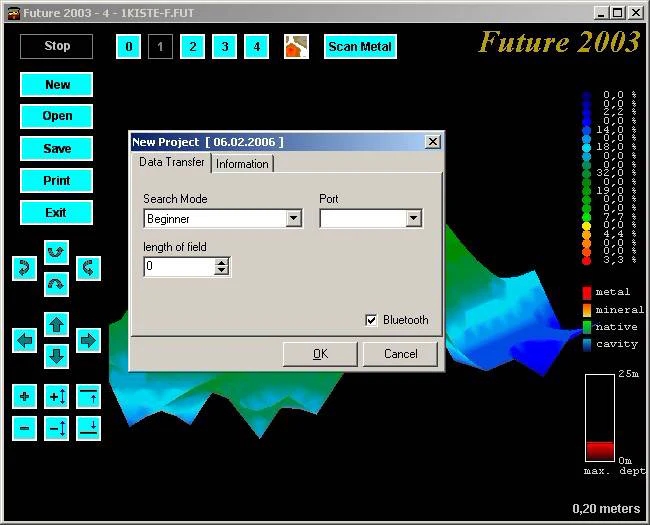Minimize the Future 2003 window
650x525 pixels.
tap(601, 13)
